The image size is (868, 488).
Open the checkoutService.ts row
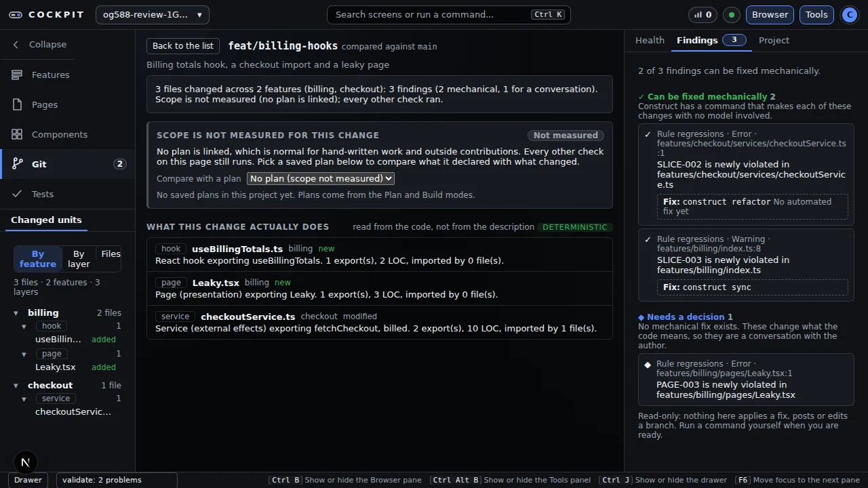380,322
